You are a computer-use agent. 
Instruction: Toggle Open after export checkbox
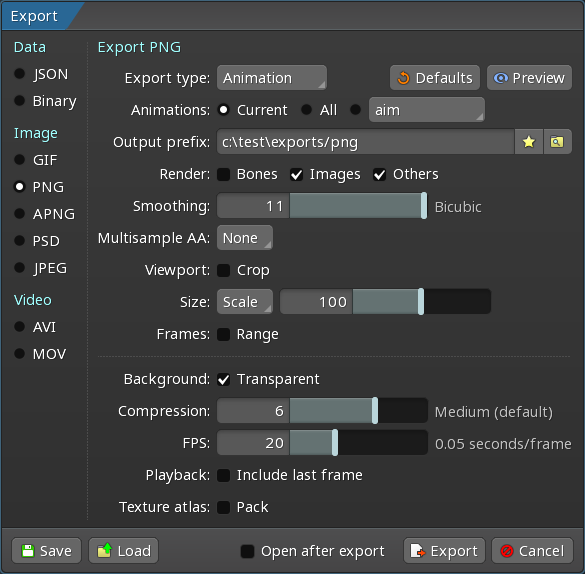tap(247, 551)
